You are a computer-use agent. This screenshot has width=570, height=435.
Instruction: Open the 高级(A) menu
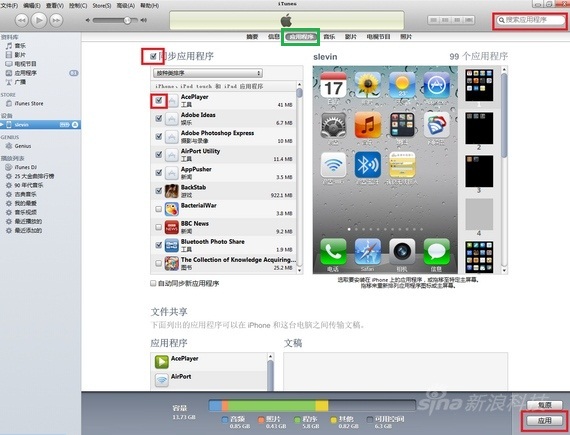[x=125, y=5]
